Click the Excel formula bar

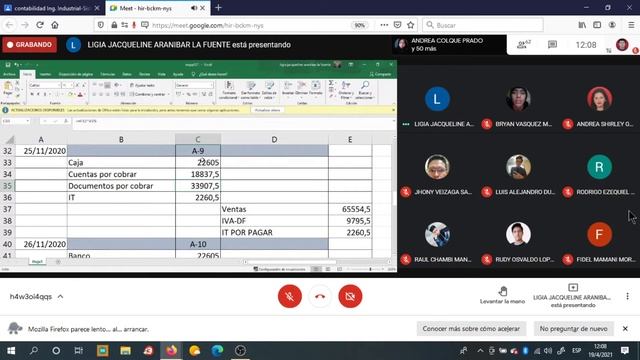point(233,121)
